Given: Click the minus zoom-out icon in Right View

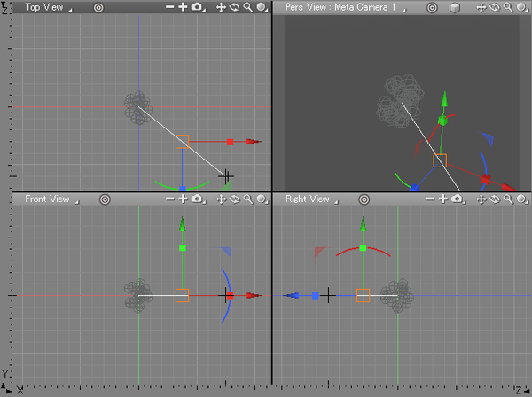Looking at the screenshot, I should [x=430, y=198].
